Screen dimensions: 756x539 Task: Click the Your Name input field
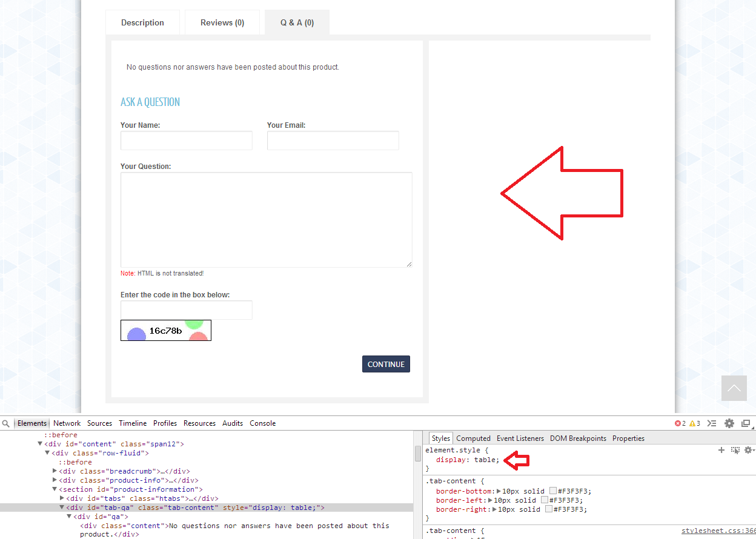coord(187,141)
